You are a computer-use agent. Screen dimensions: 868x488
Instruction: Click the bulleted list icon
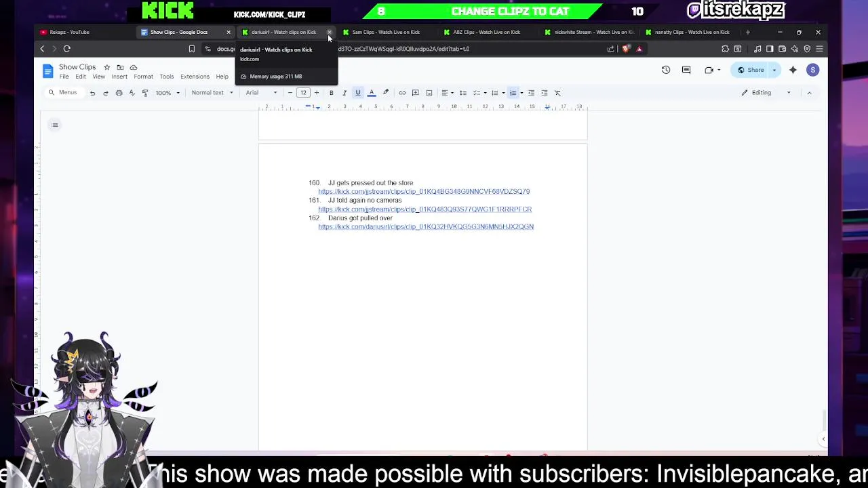point(495,93)
